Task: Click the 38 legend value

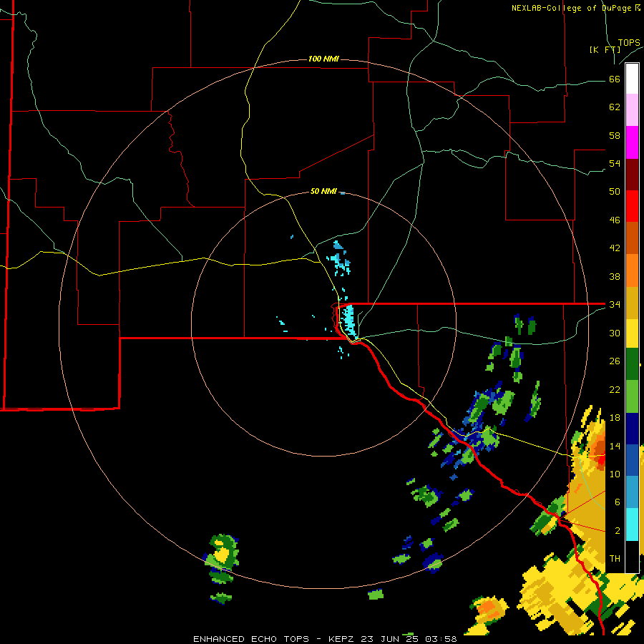Action: [615, 276]
